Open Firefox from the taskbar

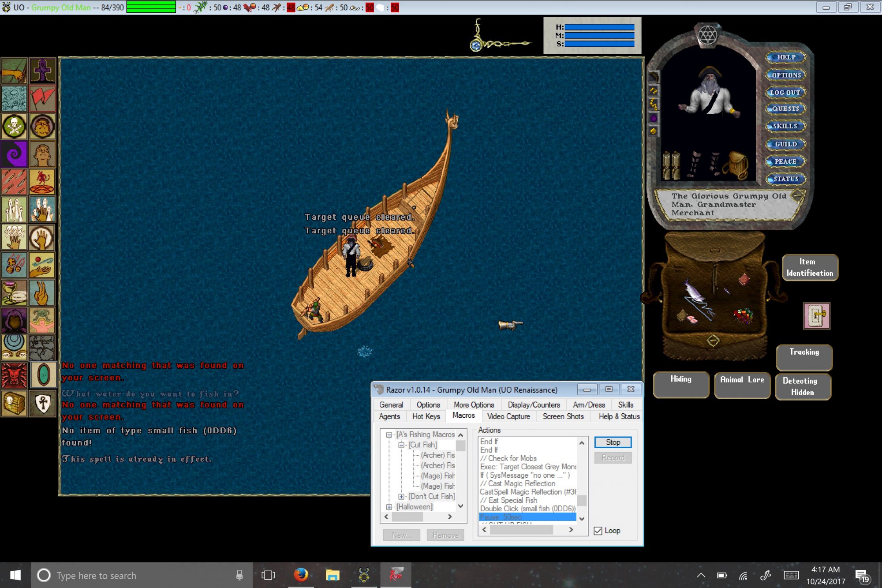point(301,575)
